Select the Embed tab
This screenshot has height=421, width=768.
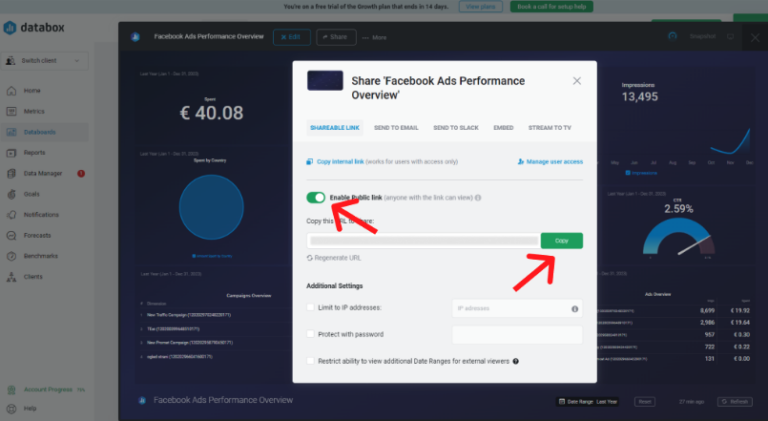503,128
